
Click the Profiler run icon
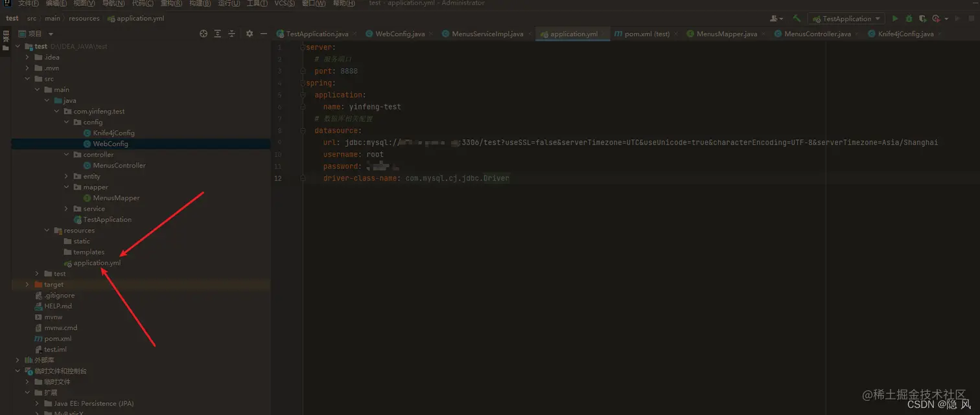pyautogui.click(x=936, y=19)
